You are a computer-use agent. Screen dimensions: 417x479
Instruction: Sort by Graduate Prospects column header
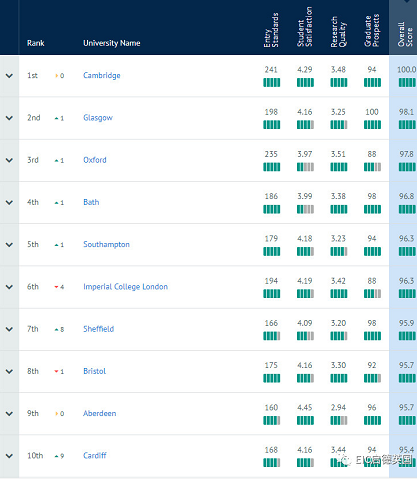click(372, 31)
